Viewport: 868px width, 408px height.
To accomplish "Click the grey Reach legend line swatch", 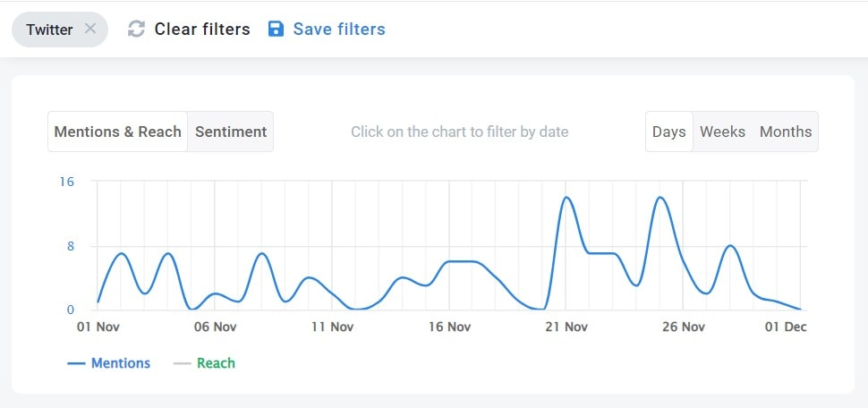I will [183, 364].
